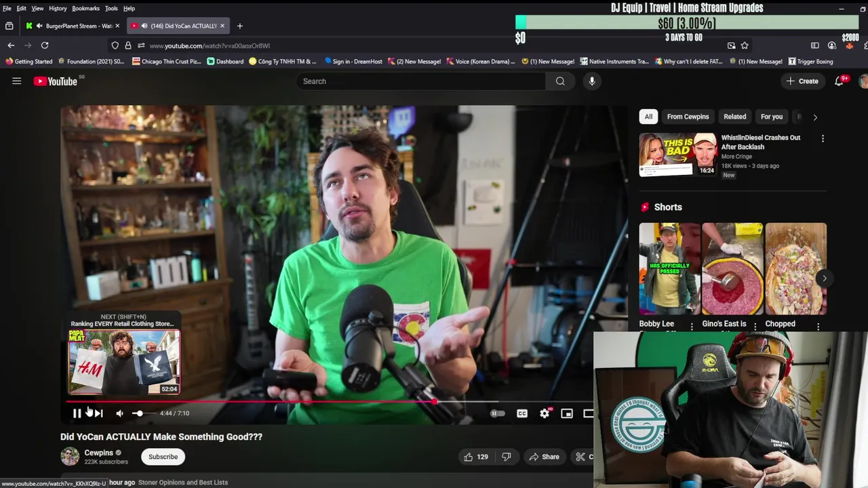Click the search magnifier button

(x=560, y=81)
